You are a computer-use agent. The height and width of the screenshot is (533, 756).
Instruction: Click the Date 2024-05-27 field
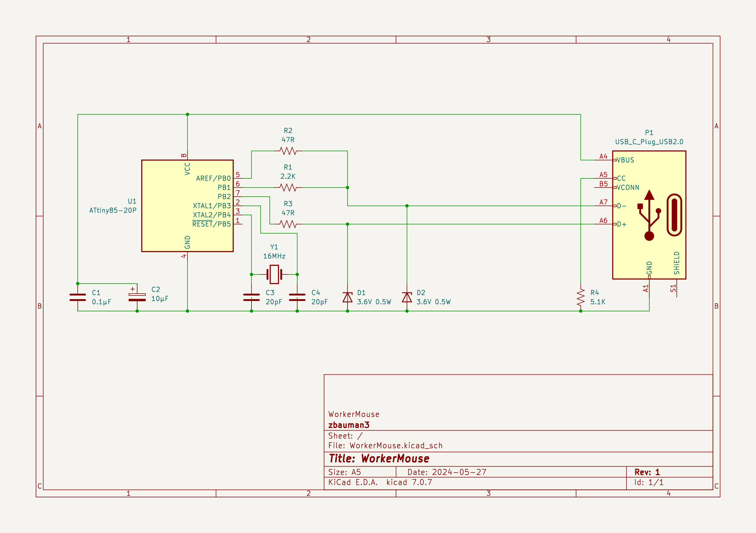click(x=447, y=472)
